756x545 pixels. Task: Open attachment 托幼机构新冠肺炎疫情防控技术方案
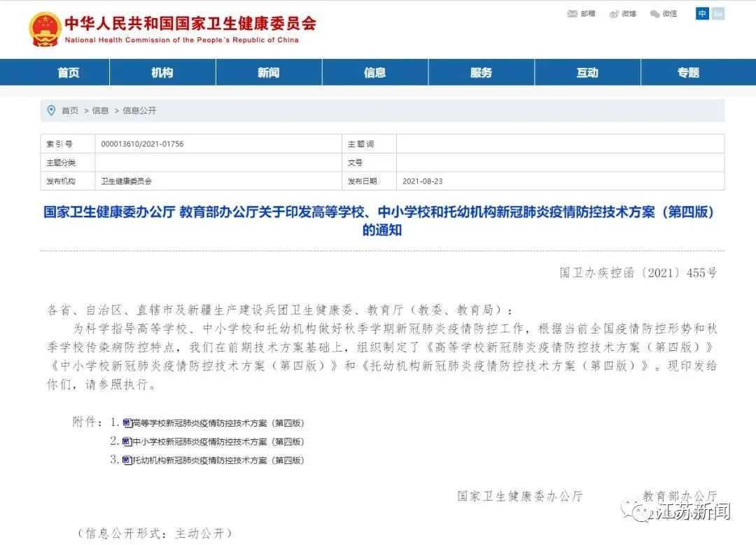(x=218, y=460)
